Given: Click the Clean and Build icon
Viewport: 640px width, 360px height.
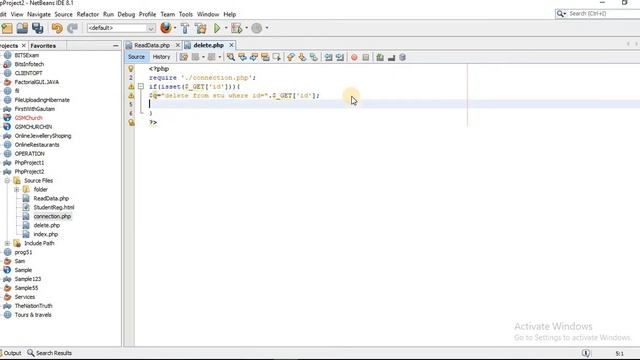Looking at the screenshot, I should (x=200, y=28).
